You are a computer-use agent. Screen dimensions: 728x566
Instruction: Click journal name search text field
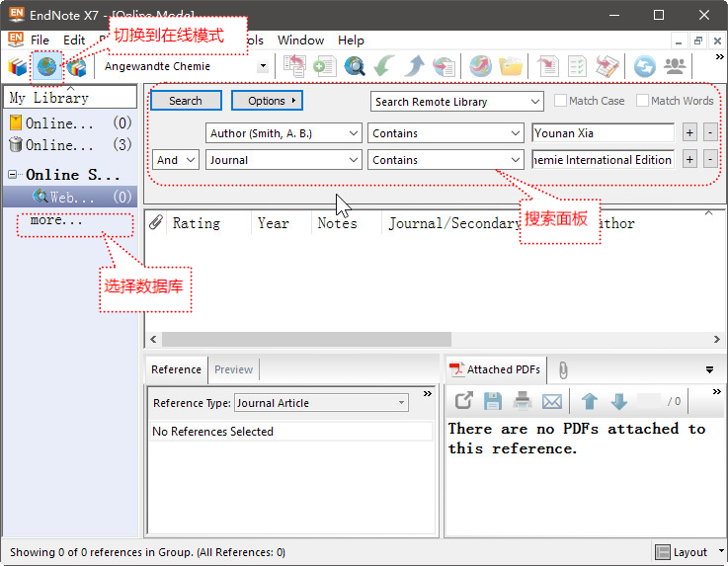(x=603, y=160)
